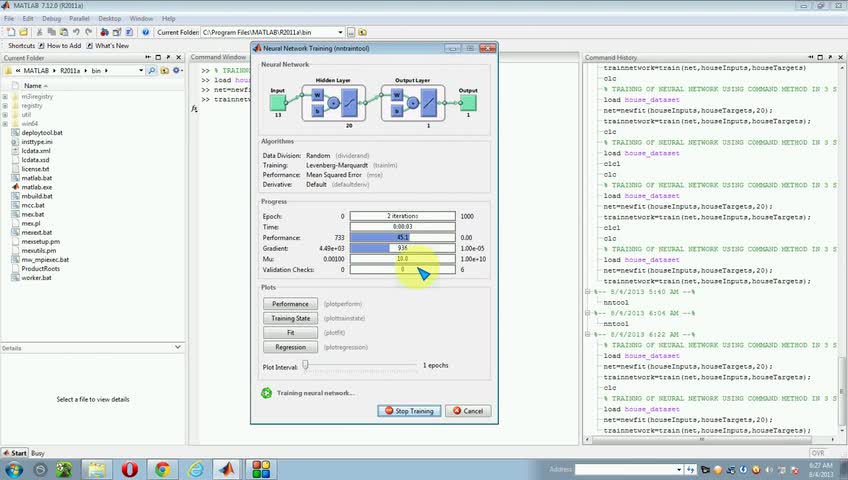Maximize the Command History panel
Screen dimensions: 848x480
click(820, 57)
